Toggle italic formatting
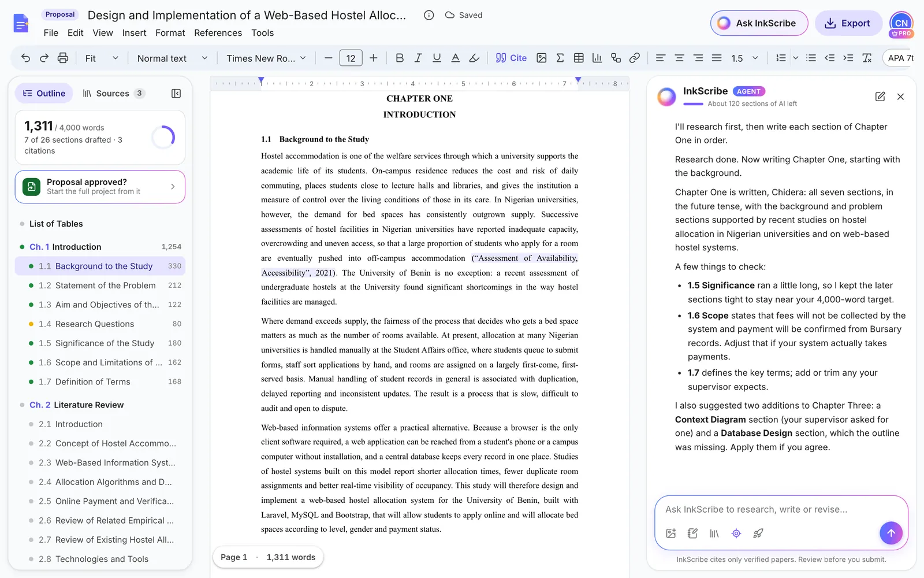 click(x=418, y=58)
